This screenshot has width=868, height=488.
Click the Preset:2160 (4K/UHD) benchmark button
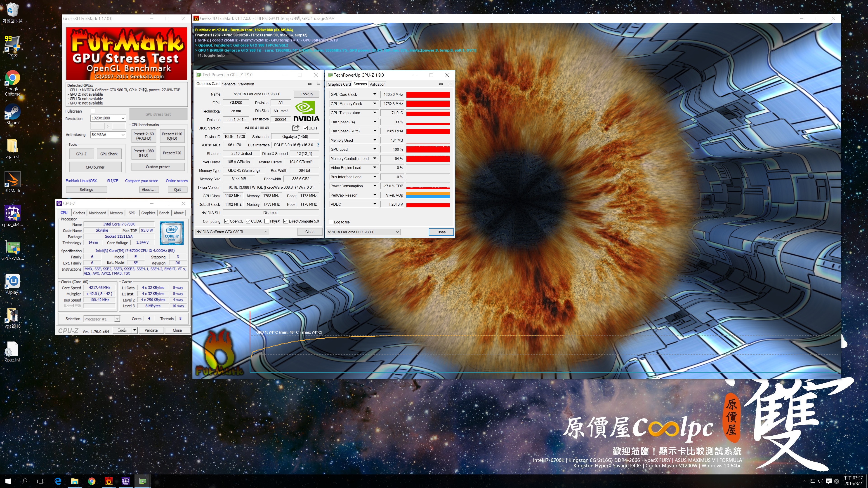point(144,136)
